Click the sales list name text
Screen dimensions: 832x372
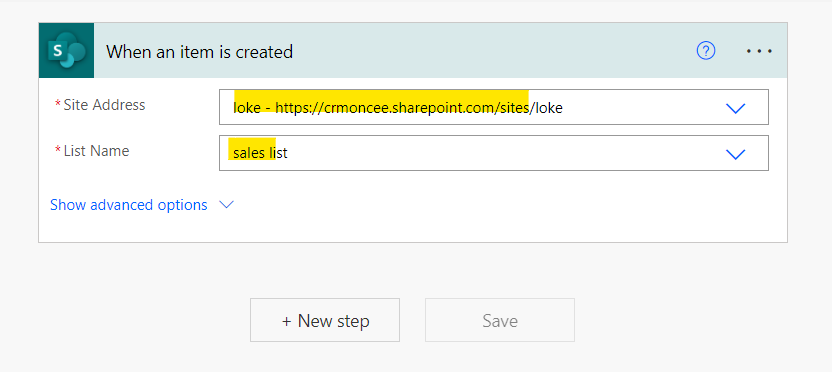[260, 153]
